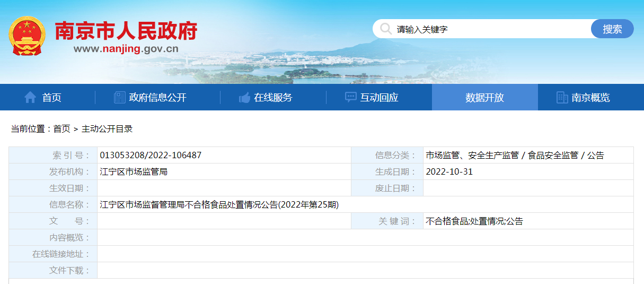Click the document icon beside 政府信息公开
Viewport: 644px width, 284px height.
pos(120,98)
